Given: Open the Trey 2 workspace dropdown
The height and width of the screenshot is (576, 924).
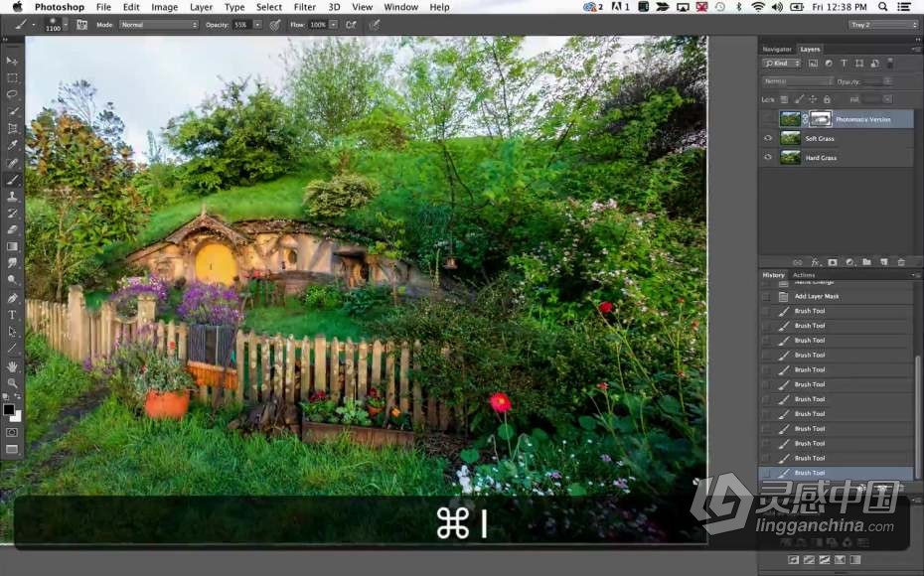Looking at the screenshot, I should click(x=884, y=25).
